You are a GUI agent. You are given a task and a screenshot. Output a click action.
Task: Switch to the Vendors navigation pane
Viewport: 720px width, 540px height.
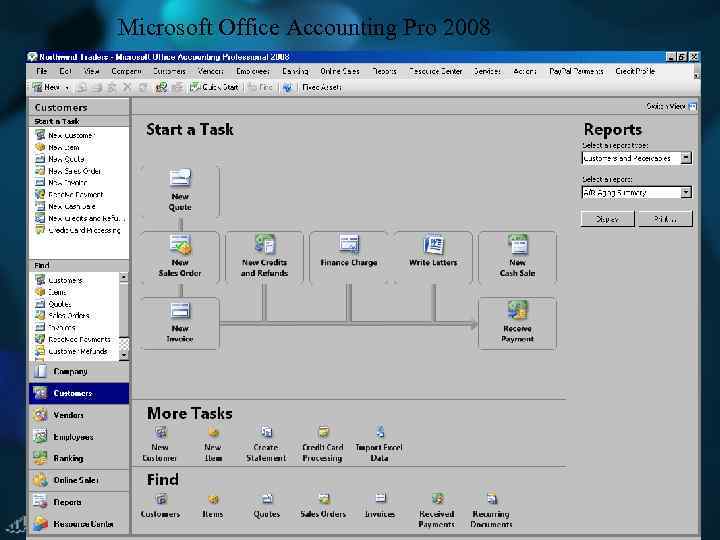79,415
